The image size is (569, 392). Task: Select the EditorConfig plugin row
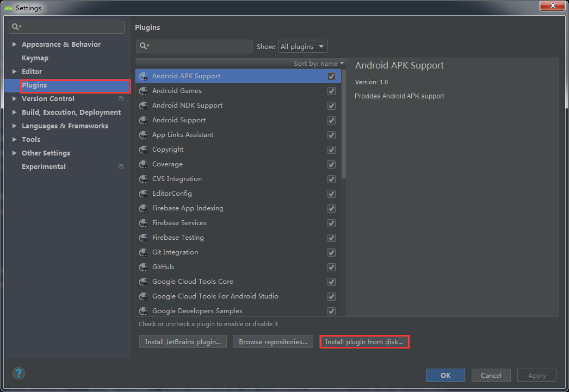point(238,194)
